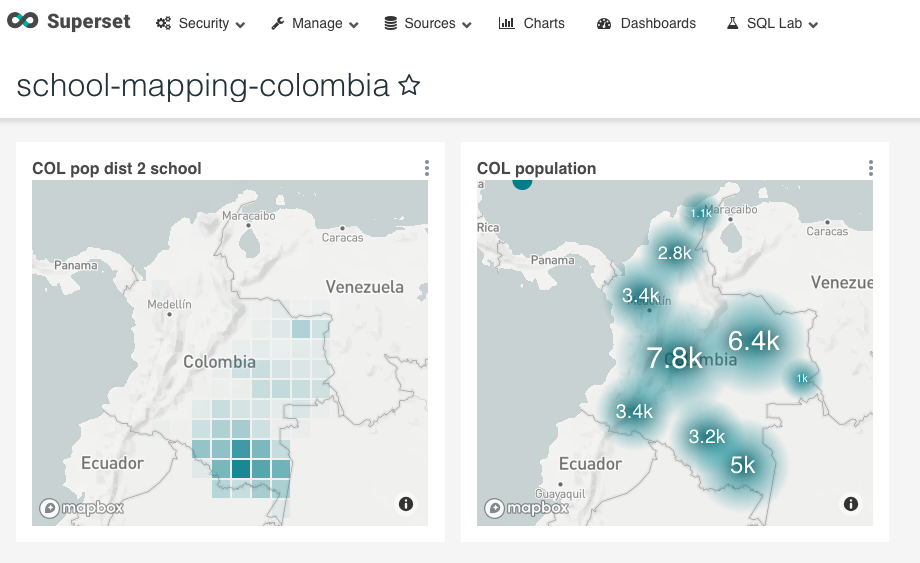Click the Manage wrench icon
920x563 pixels.
(x=278, y=23)
